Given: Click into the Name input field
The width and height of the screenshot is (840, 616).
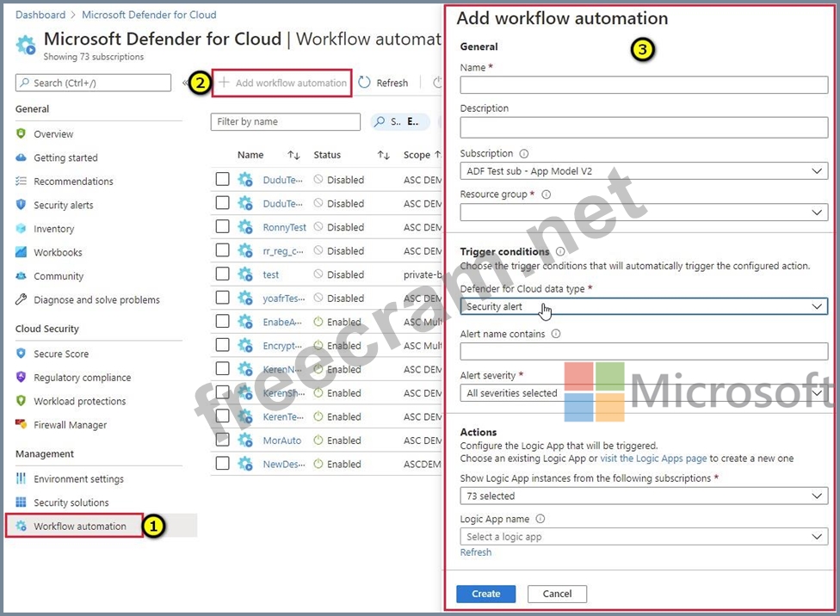Looking at the screenshot, I should (644, 84).
